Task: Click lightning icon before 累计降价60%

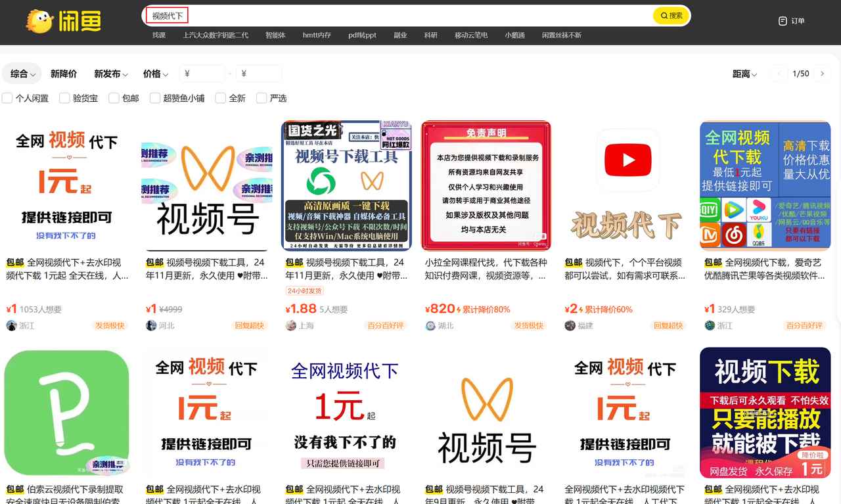Action: pyautogui.click(x=582, y=309)
